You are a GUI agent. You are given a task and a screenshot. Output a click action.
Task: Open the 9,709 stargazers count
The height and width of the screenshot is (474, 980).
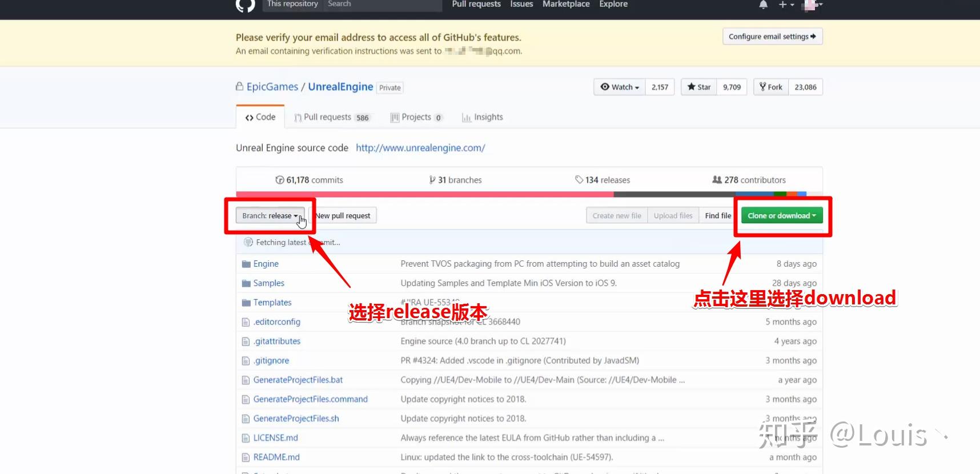click(x=732, y=87)
